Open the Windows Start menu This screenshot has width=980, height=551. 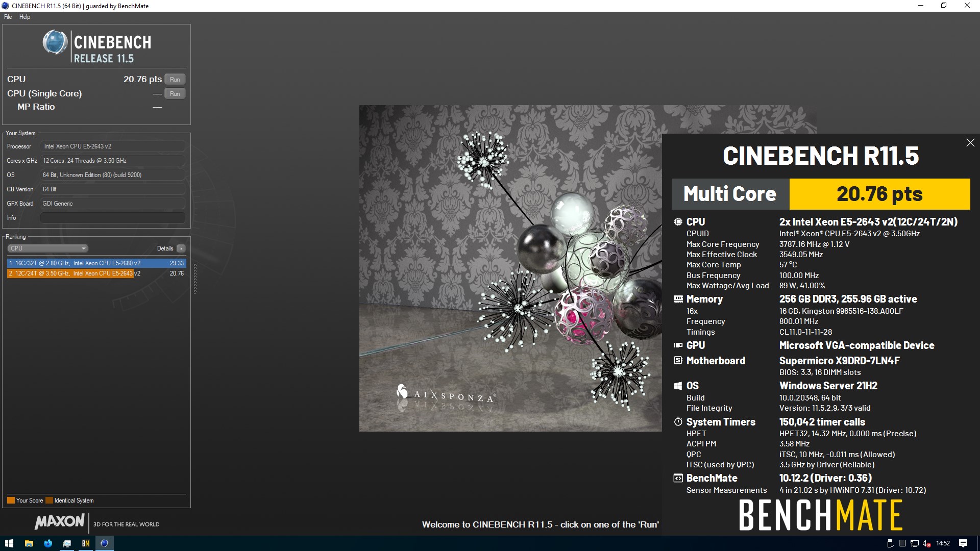9,543
